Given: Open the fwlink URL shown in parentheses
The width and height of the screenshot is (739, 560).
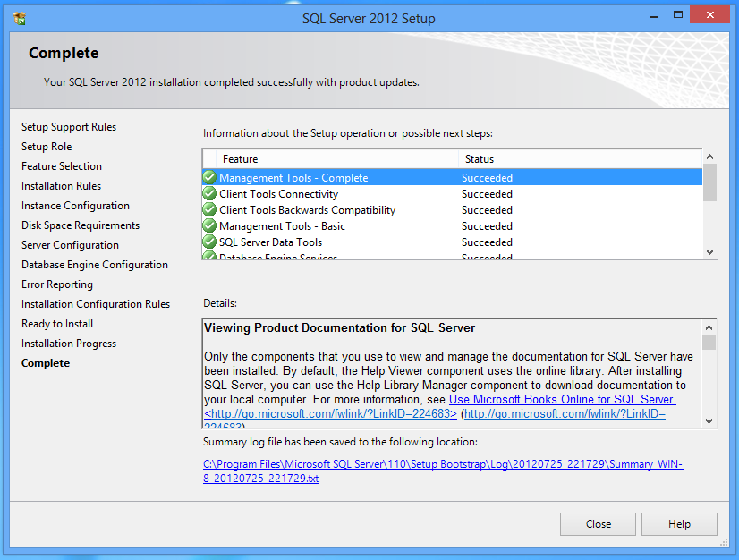Looking at the screenshot, I should pos(565,414).
